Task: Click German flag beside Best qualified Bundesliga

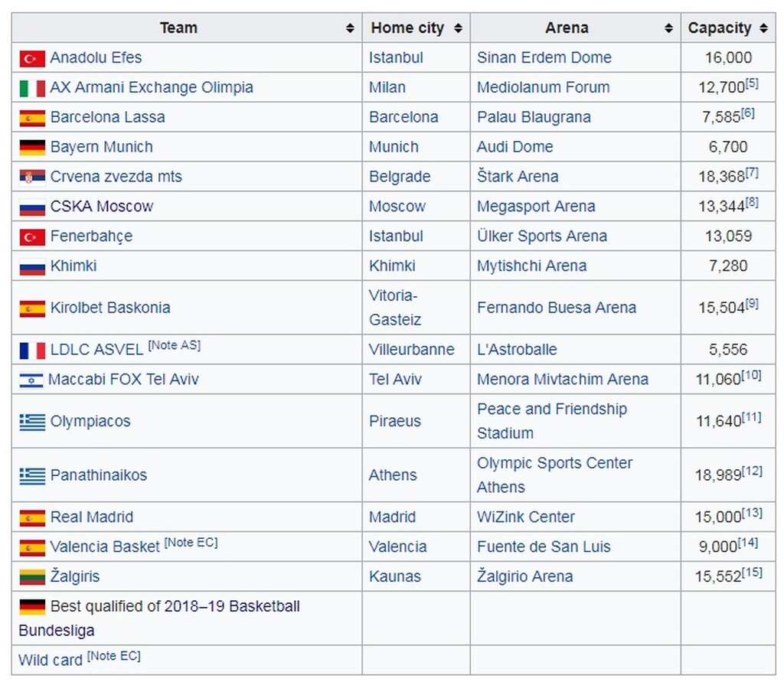Action: pos(32,607)
